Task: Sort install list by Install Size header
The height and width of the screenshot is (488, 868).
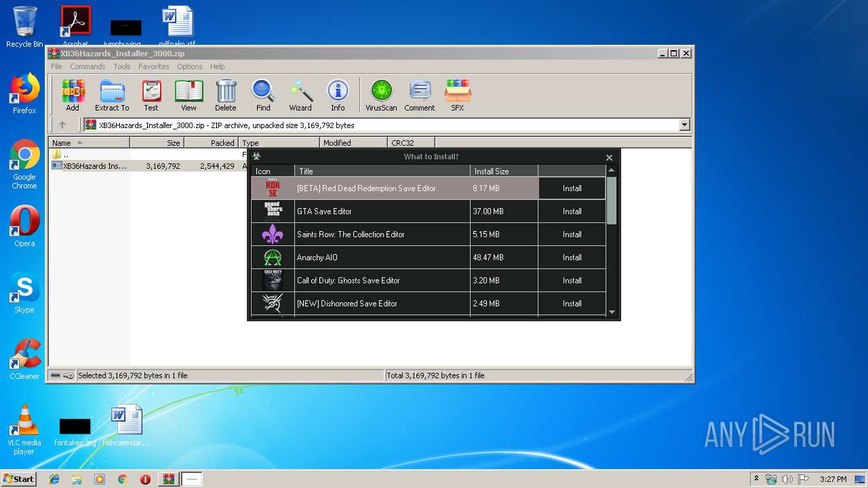Action: click(504, 171)
